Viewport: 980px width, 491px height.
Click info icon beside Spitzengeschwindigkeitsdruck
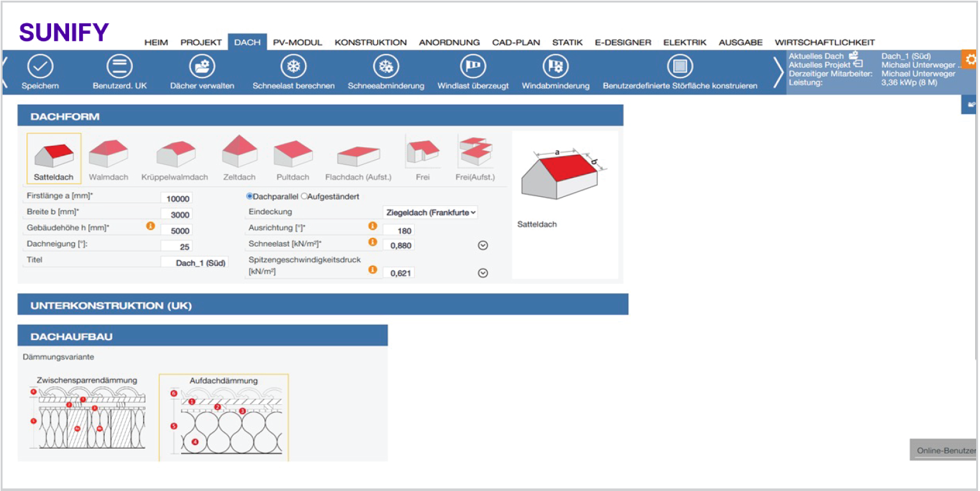coord(372,270)
